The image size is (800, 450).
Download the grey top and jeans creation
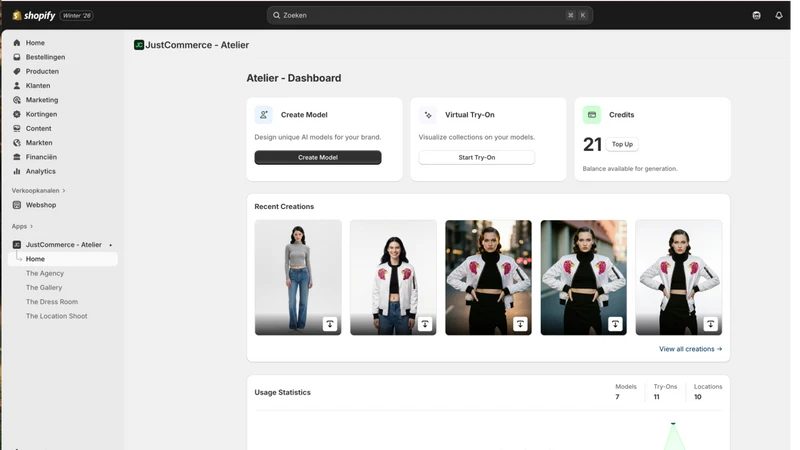(x=330, y=324)
